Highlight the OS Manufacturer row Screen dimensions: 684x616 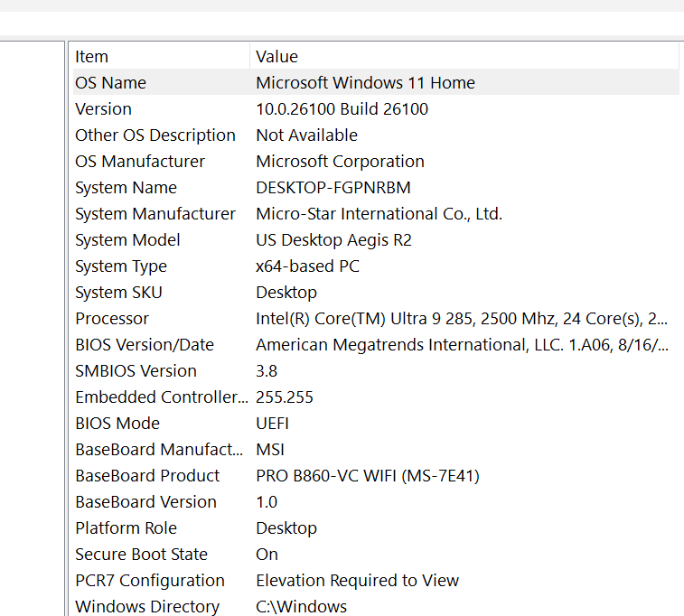(140, 162)
